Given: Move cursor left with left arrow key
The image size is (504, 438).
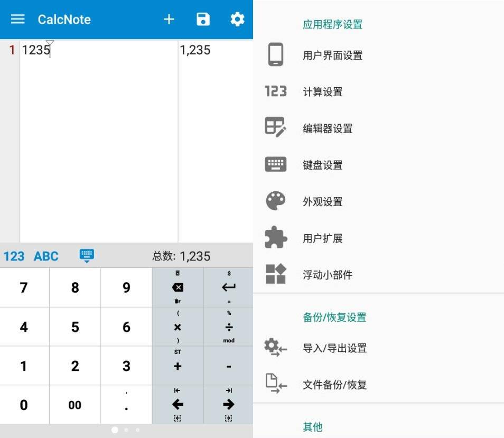Looking at the screenshot, I should [x=178, y=404].
